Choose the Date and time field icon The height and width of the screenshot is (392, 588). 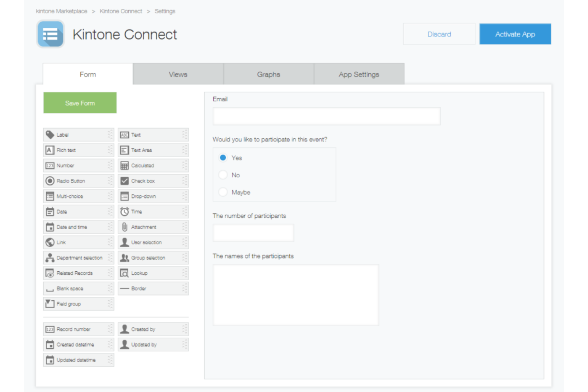click(50, 227)
